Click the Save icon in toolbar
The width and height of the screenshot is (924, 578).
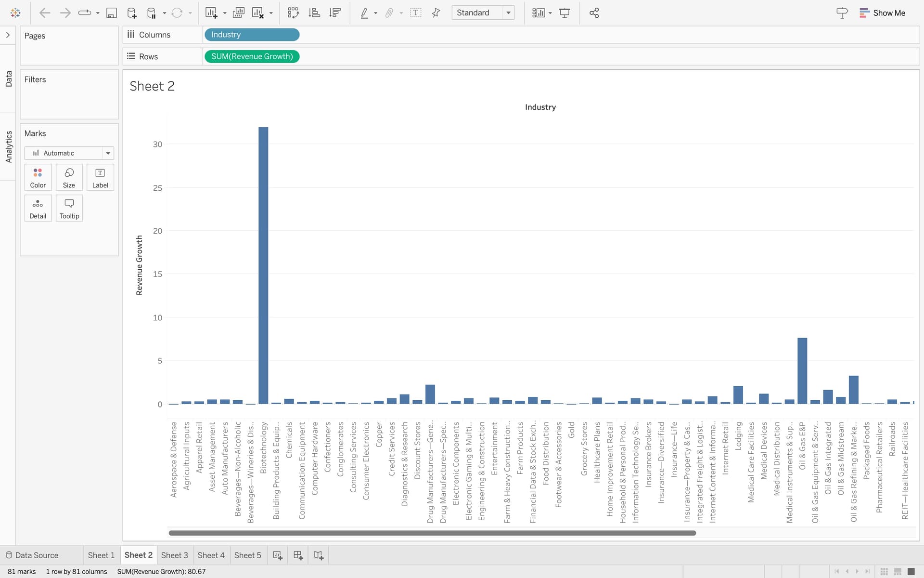(111, 13)
